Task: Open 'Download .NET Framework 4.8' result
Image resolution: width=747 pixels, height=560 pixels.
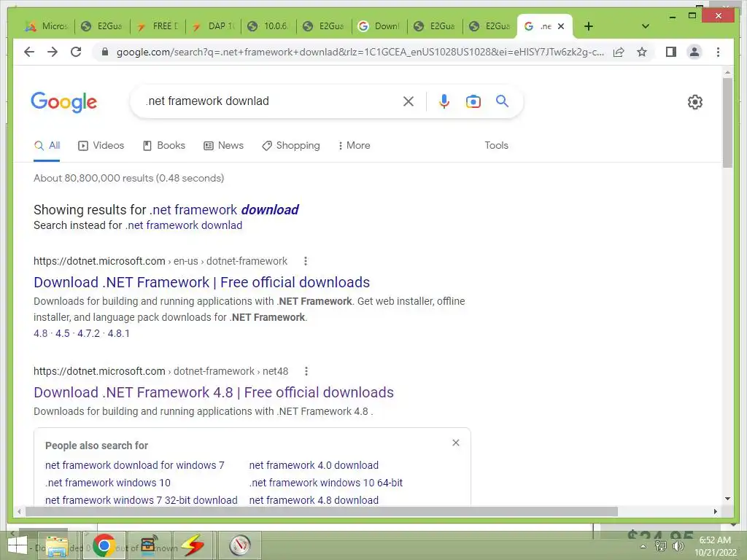Action: point(214,392)
